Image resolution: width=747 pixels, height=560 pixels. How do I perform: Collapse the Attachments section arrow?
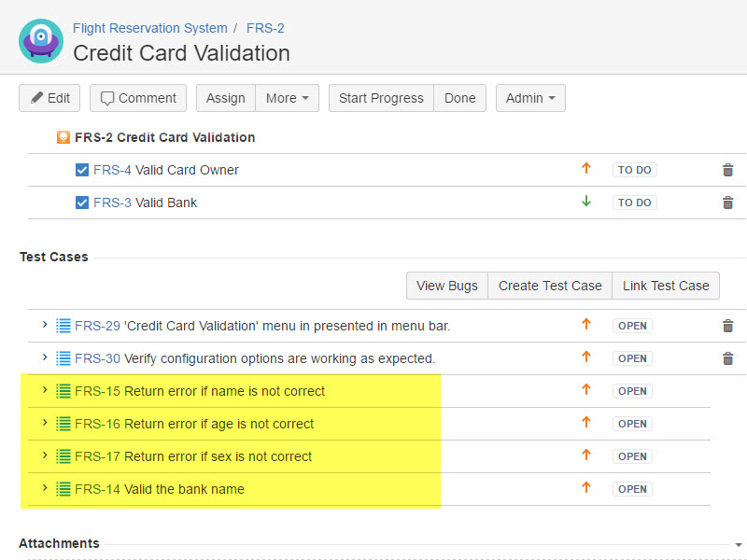(x=739, y=544)
